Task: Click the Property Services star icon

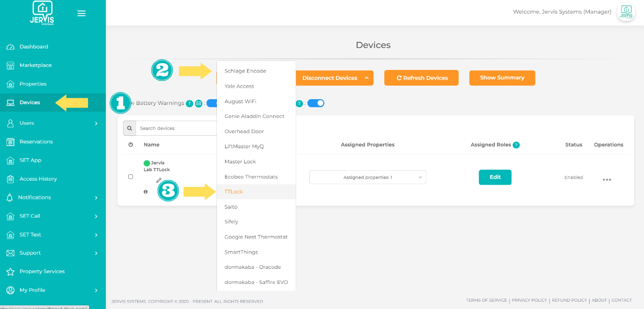Action: [10, 271]
